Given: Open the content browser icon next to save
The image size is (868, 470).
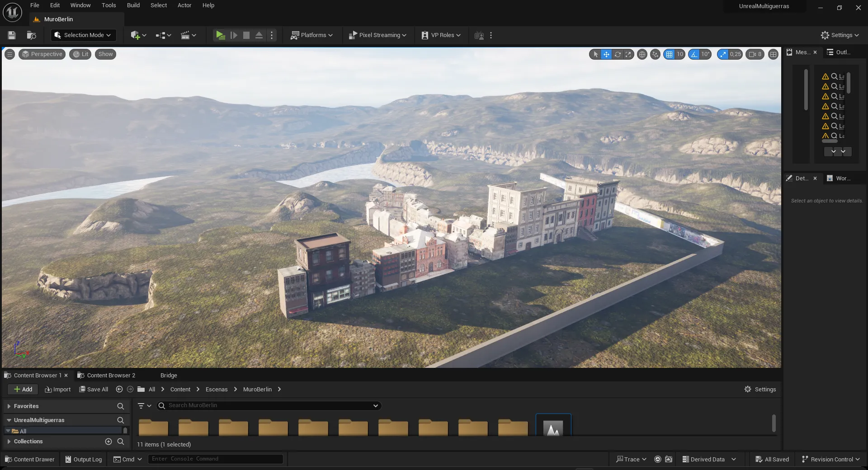Looking at the screenshot, I should point(31,35).
